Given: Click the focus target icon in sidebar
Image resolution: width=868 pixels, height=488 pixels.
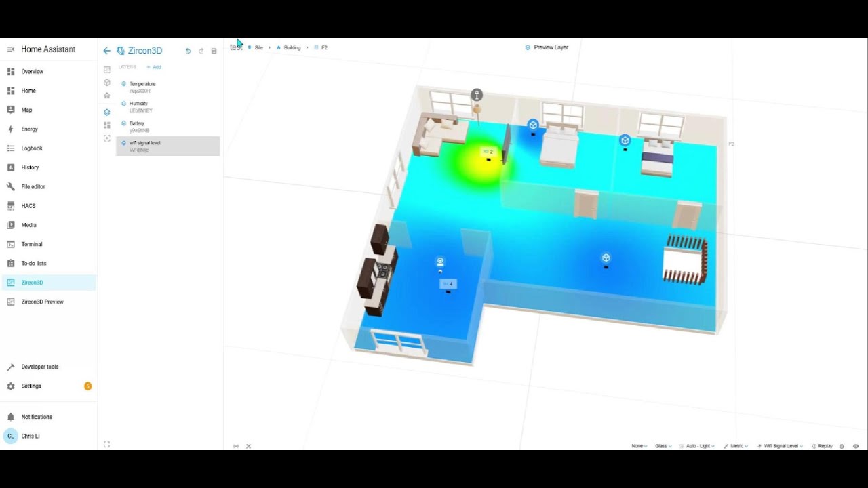Looking at the screenshot, I should pos(106,138).
